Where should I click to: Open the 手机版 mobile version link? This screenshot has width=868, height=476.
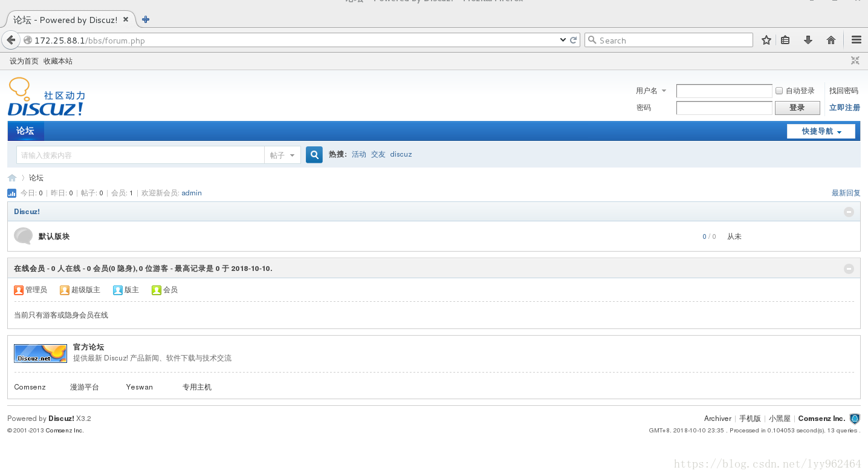[750, 419]
